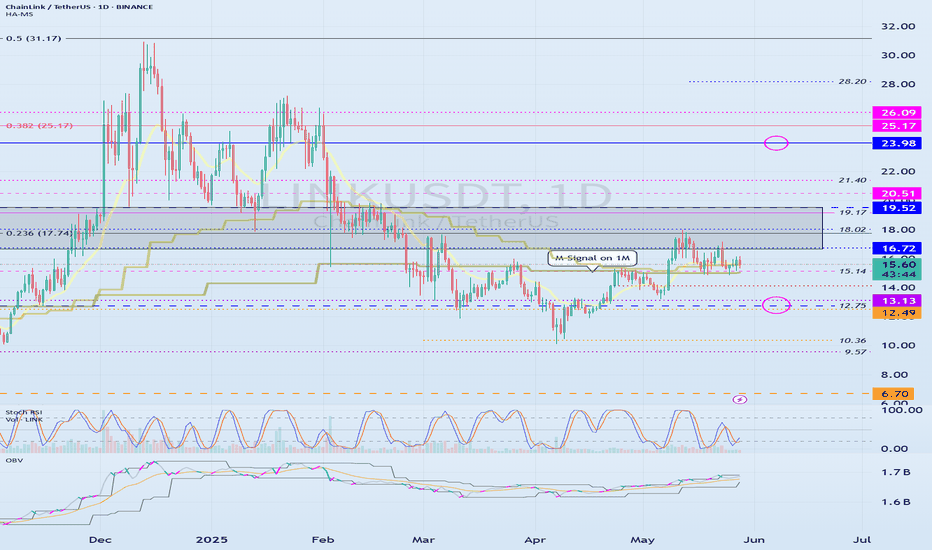The width and height of the screenshot is (932, 550).
Task: Click the May label on the time axis
Action: tap(643, 540)
